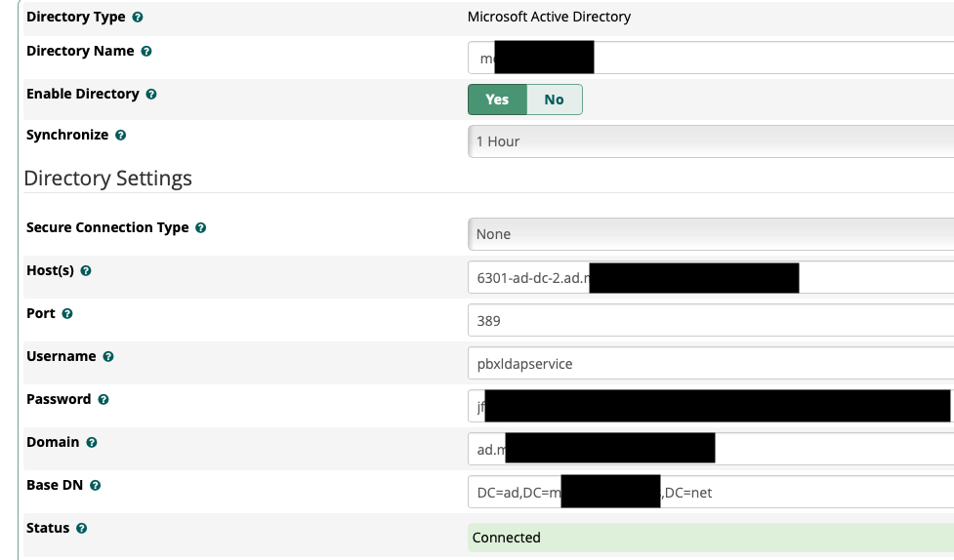
Task: Click help icon next to Password
Action: [x=104, y=400]
